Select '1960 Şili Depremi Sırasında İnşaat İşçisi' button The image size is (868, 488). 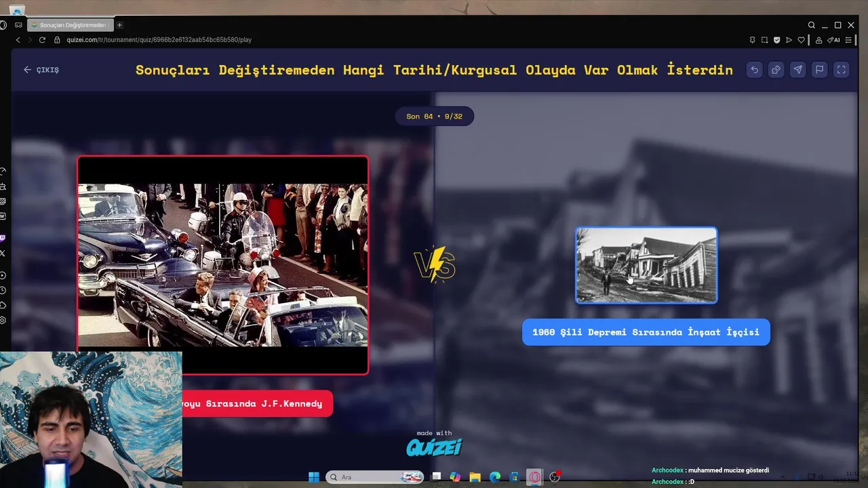[646, 332]
